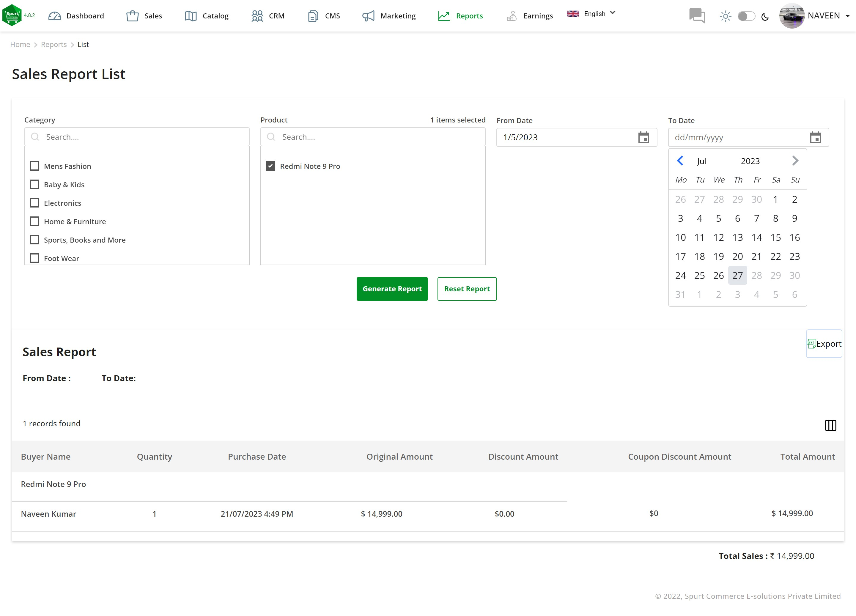Screen dimensions: 856x616
Task: Check the Mens Fashion category
Action: click(34, 166)
